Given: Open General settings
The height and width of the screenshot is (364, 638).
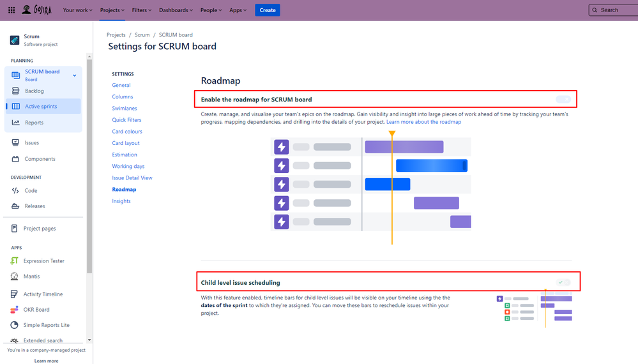Looking at the screenshot, I should coord(121,85).
